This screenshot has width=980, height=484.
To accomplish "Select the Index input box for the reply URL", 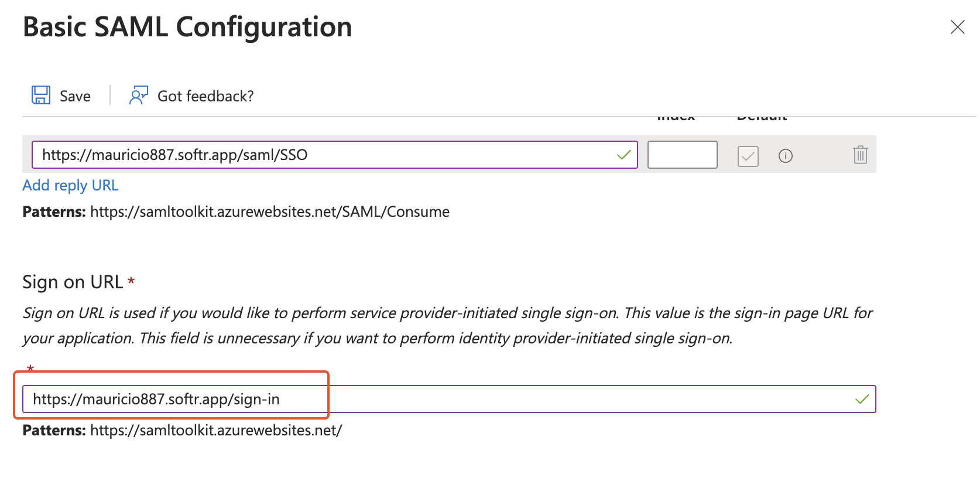I will (682, 155).
